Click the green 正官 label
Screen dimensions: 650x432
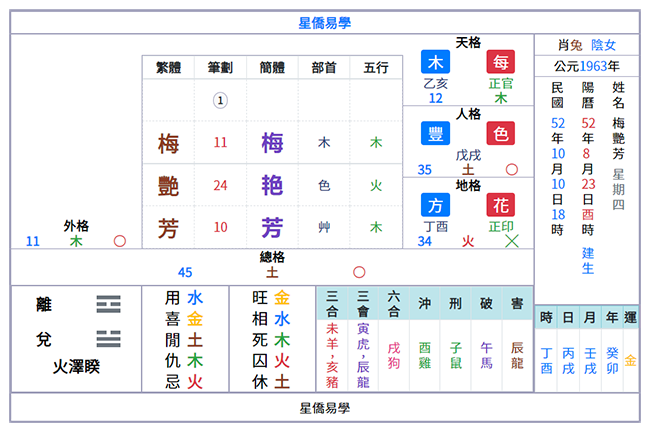[x=501, y=83]
